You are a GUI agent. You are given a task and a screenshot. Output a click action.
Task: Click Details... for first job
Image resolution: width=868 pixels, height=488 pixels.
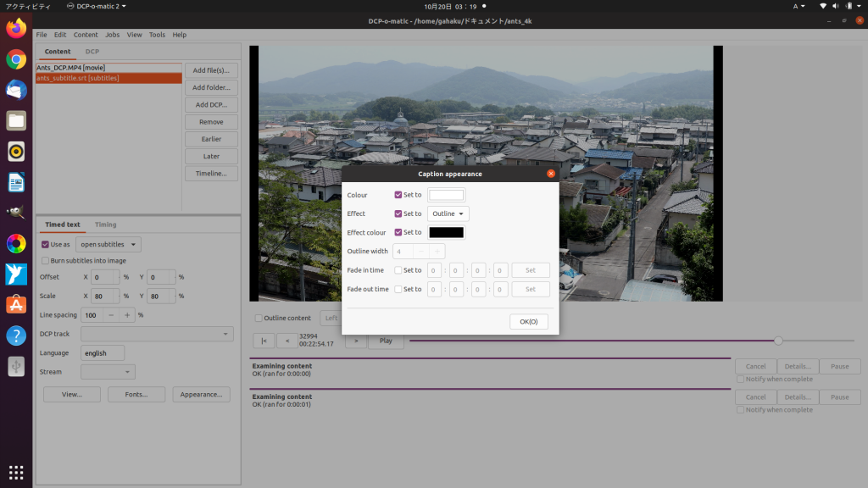798,366
